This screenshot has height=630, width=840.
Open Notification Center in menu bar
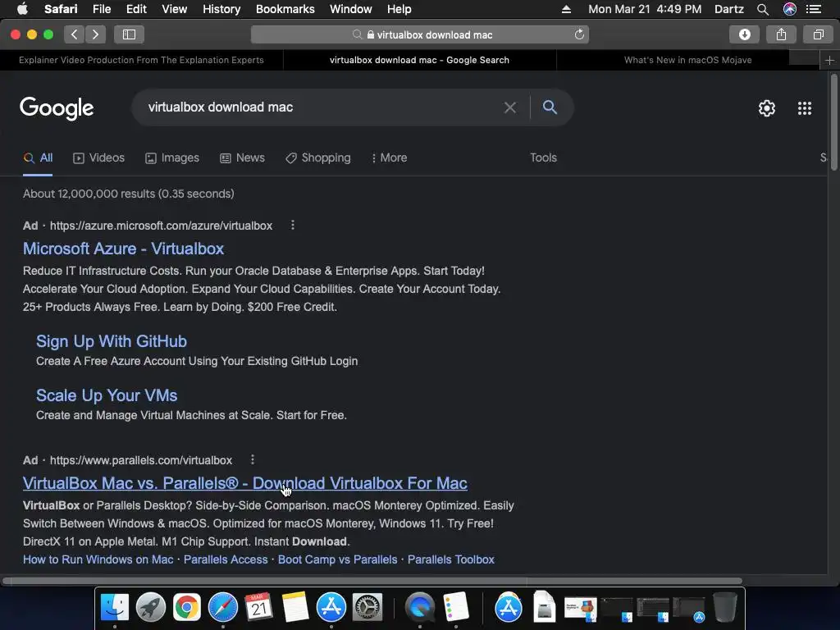[814, 9]
